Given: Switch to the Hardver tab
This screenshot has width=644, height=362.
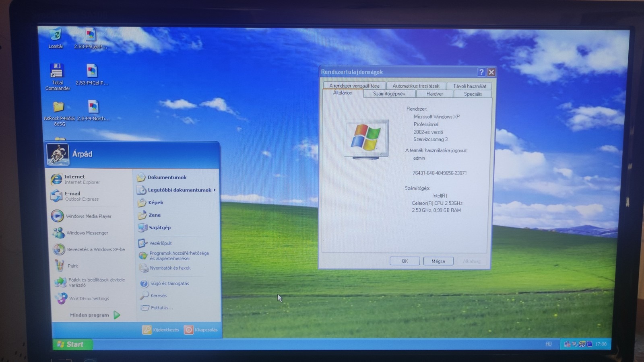Looking at the screenshot, I should pyautogui.click(x=434, y=94).
